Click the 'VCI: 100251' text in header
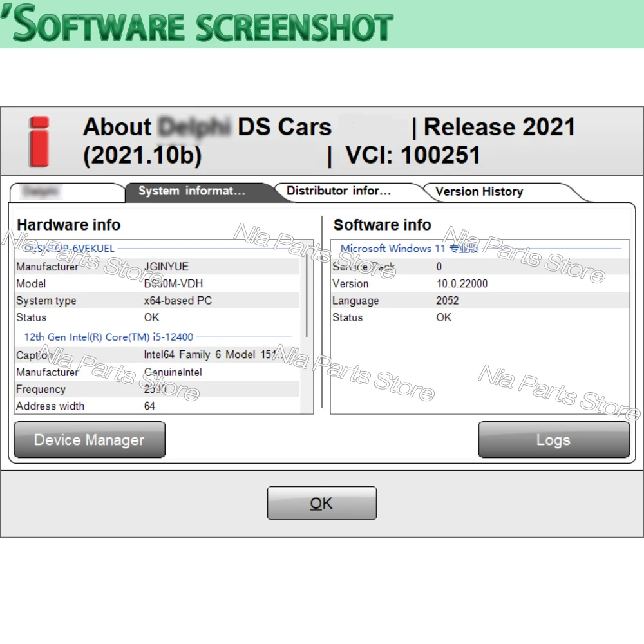Screen dimensions: 644x644 coord(413,155)
